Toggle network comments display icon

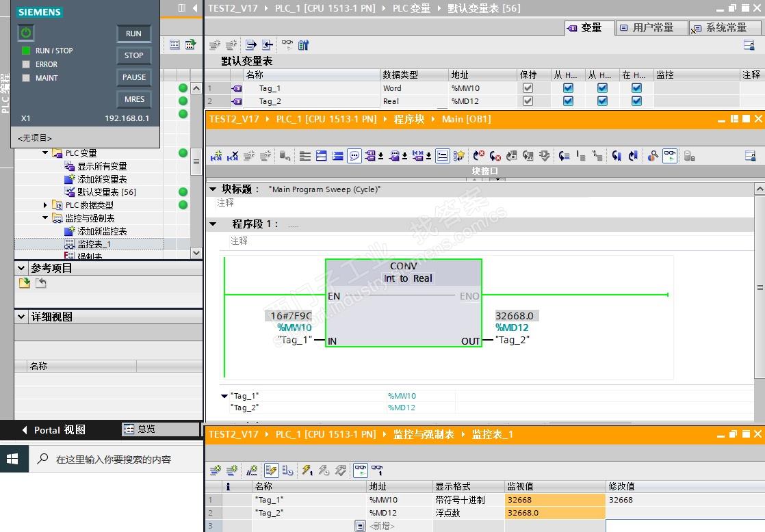click(x=443, y=156)
